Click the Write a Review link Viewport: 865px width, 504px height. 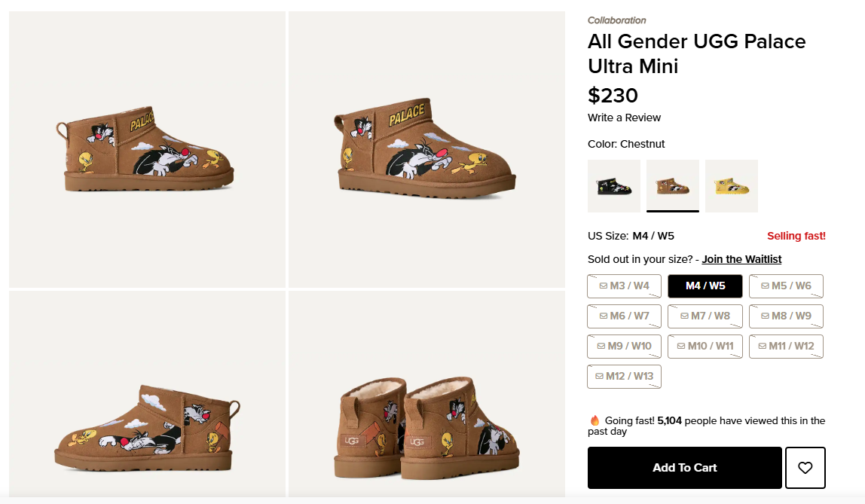(624, 118)
